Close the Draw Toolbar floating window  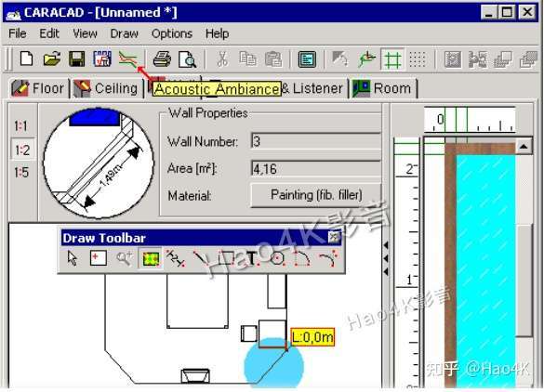[x=334, y=238]
